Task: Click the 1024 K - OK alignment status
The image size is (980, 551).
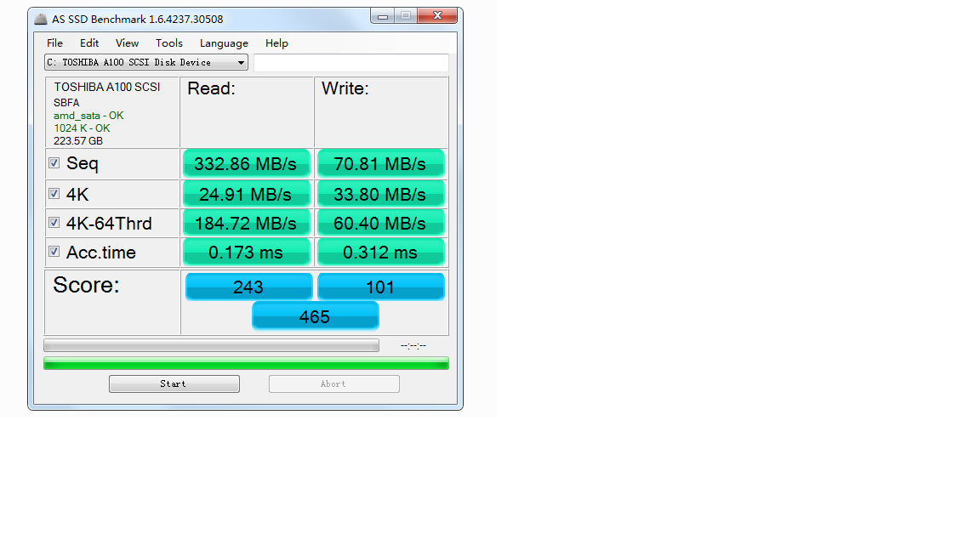Action: [x=82, y=128]
